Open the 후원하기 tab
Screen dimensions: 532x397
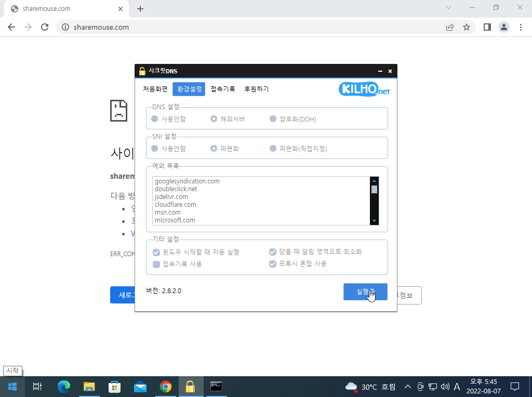(257, 89)
